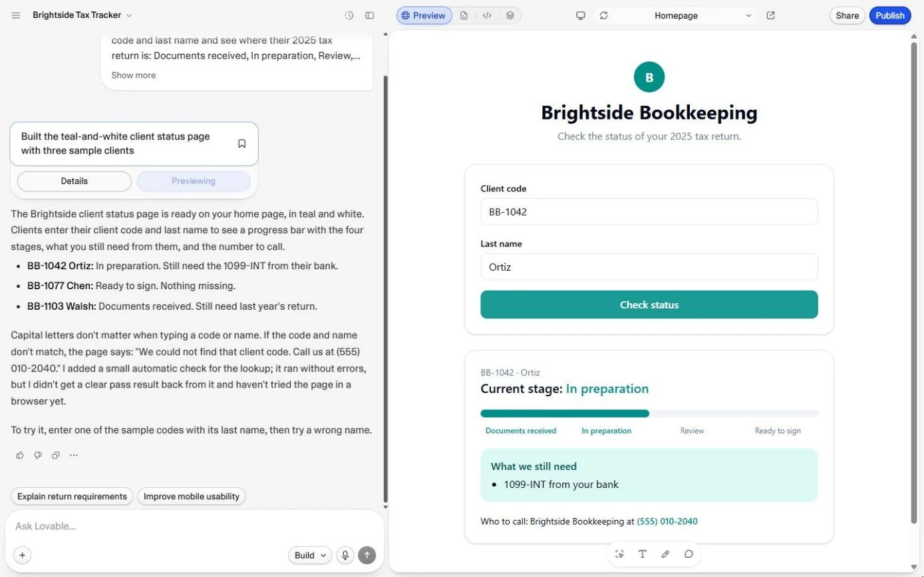
Task: Open the hamburger menu in top-left corner
Action: (x=16, y=15)
